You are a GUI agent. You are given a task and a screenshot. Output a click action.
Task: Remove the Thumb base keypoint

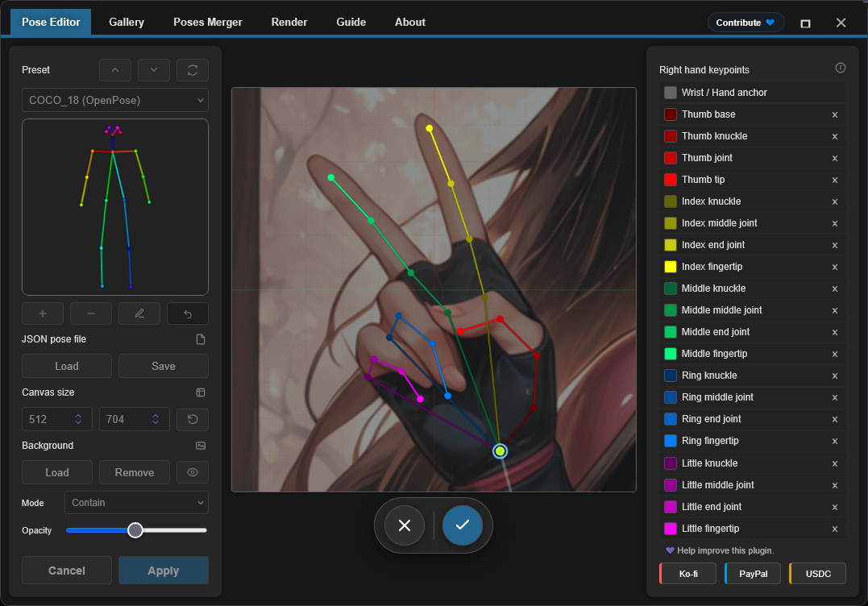pos(835,114)
